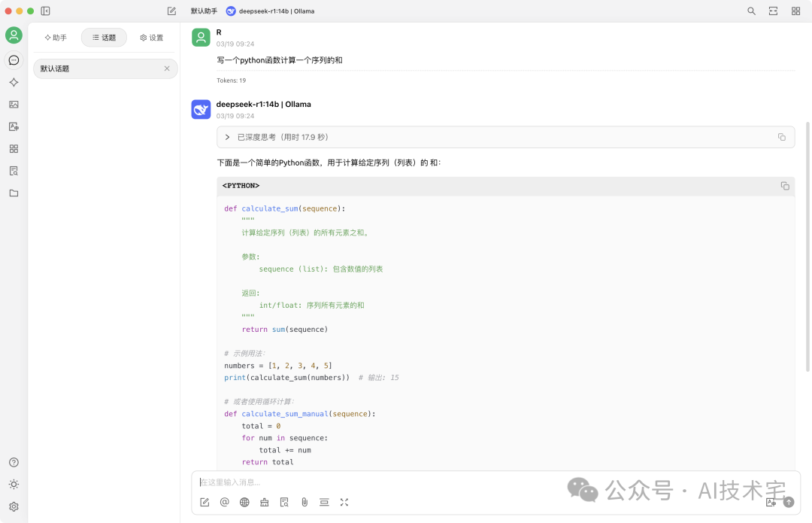The width and height of the screenshot is (812, 523).
Task: Send the message with arrow button
Action: [789, 502]
